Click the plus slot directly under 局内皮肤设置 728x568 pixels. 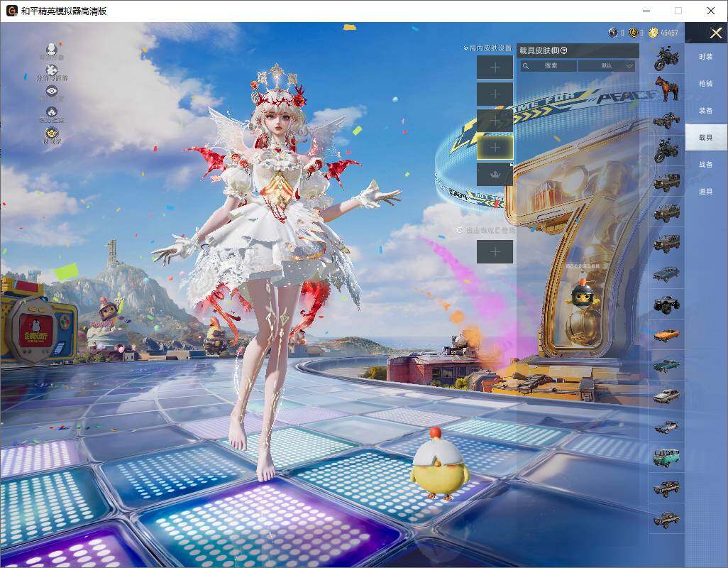495,67
